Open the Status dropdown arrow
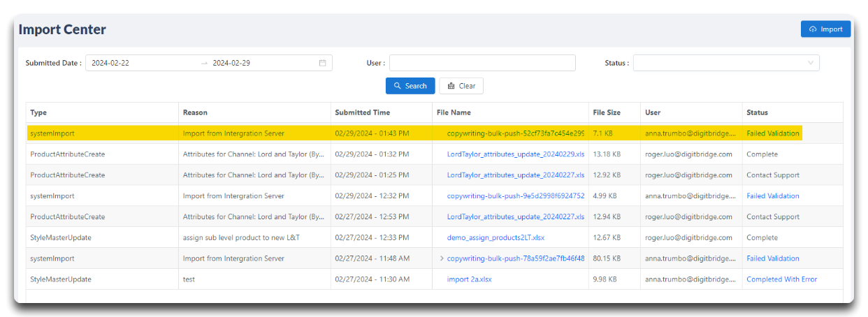The image size is (868, 317). [811, 63]
